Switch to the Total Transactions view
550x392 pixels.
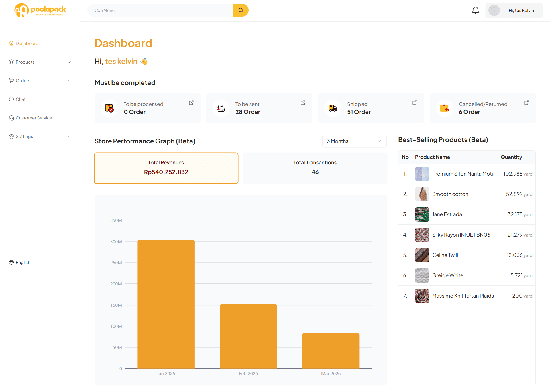[x=315, y=168]
